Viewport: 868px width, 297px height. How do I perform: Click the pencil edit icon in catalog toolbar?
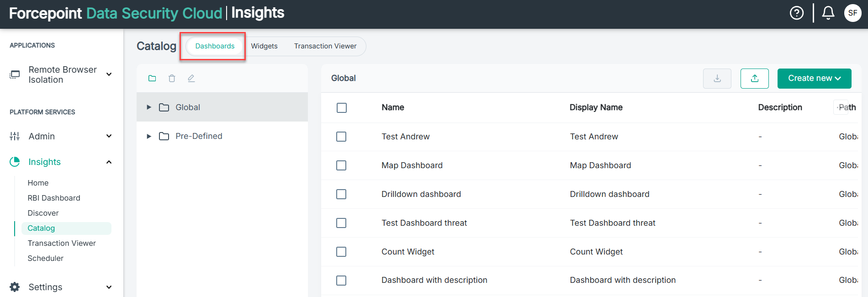pos(191,78)
